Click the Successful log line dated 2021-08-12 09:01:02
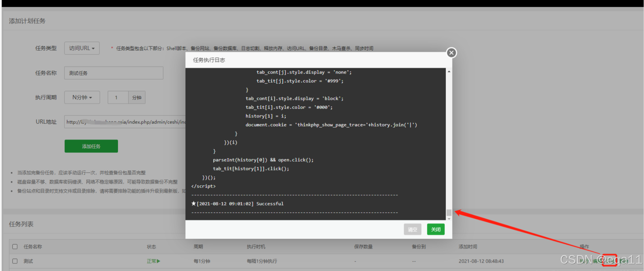Image resolution: width=644 pixels, height=271 pixels. [237, 204]
